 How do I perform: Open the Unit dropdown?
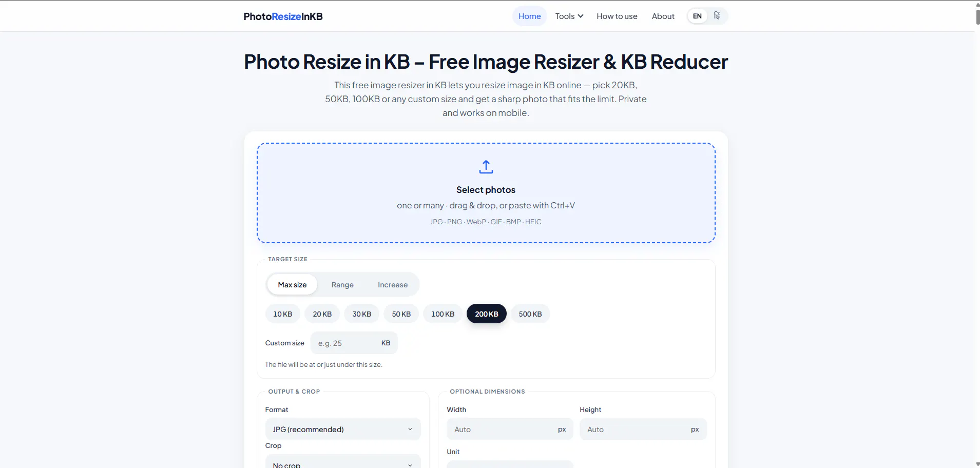[x=510, y=464]
